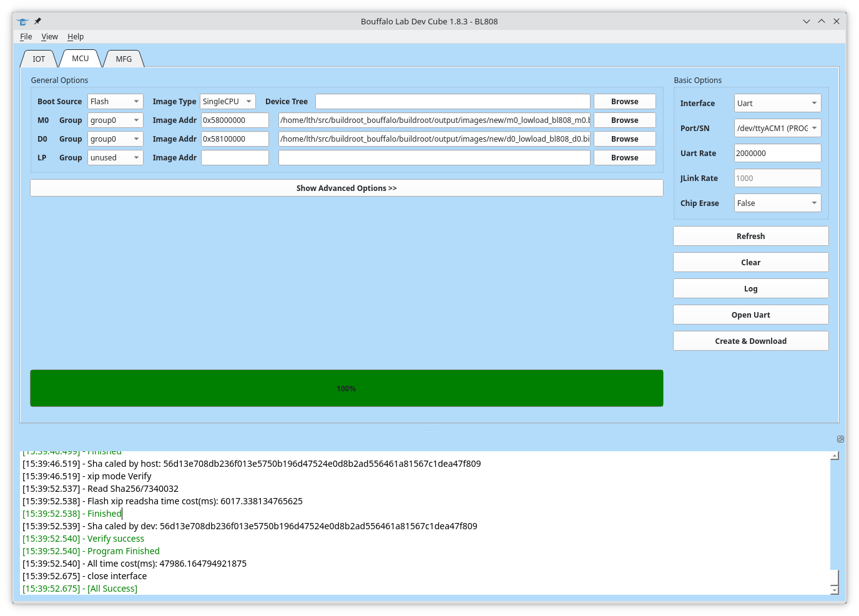Click Browse for M0 image file

(x=625, y=120)
